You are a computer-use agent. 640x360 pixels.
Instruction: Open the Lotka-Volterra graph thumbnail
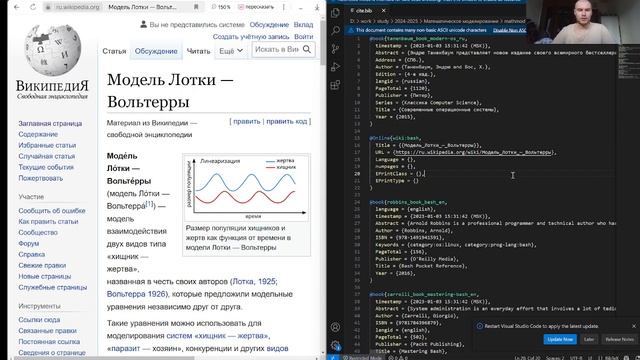tap(246, 188)
